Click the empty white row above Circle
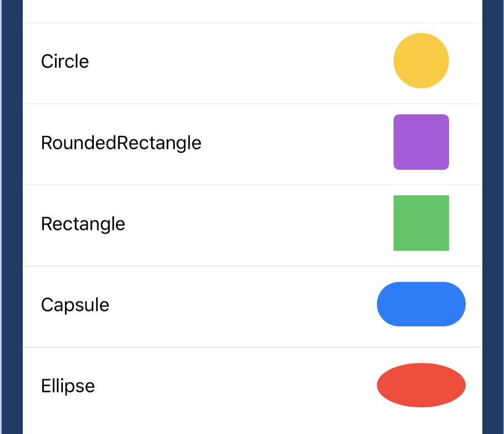 253,11
